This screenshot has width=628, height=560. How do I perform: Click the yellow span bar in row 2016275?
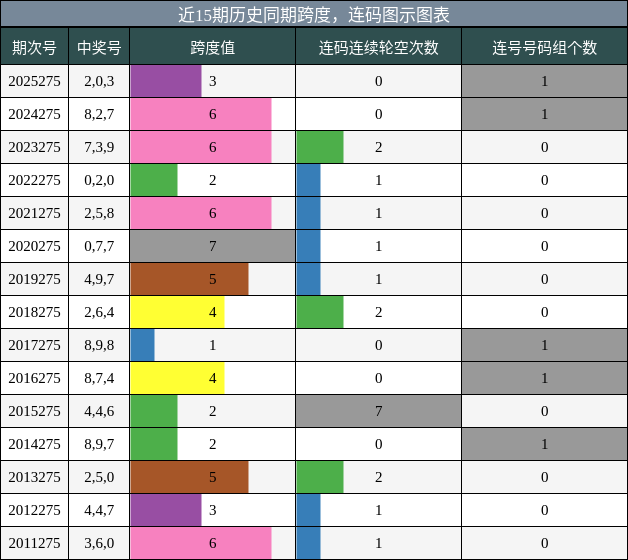(x=177, y=378)
